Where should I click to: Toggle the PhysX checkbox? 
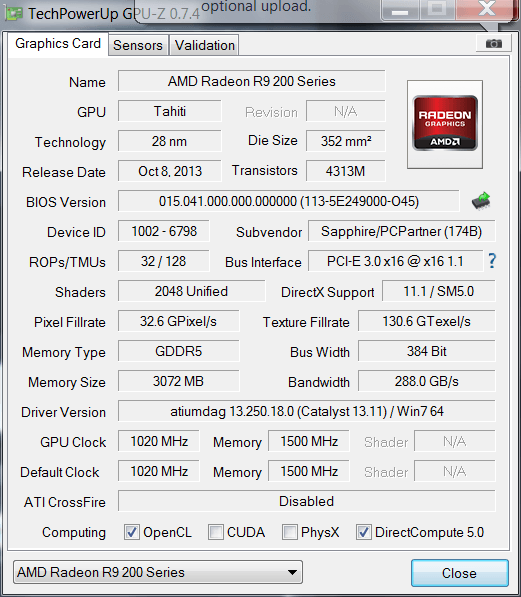click(x=289, y=532)
